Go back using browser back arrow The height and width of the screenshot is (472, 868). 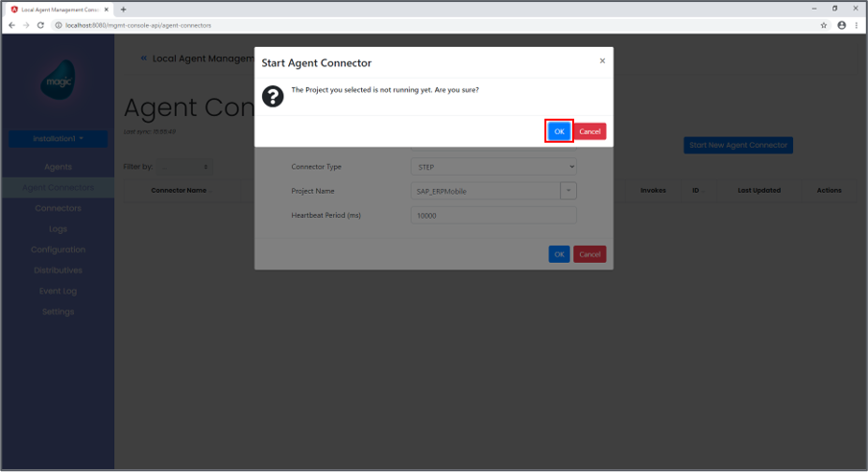12,25
